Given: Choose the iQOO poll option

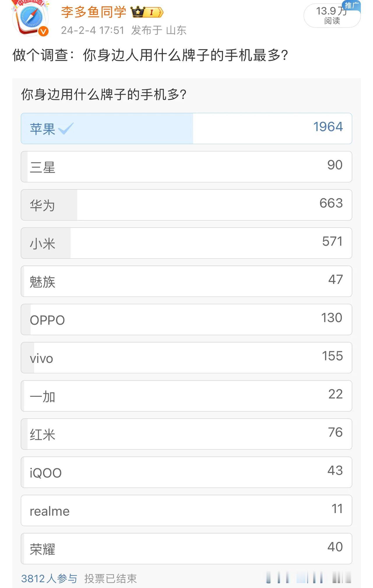Looking at the screenshot, I should click(x=186, y=472).
